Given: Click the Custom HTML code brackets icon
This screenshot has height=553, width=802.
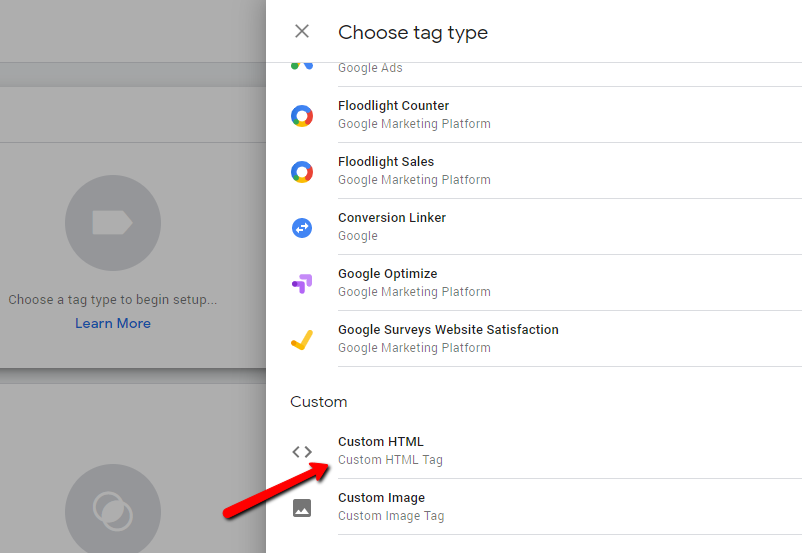Looking at the screenshot, I should pyautogui.click(x=302, y=452).
